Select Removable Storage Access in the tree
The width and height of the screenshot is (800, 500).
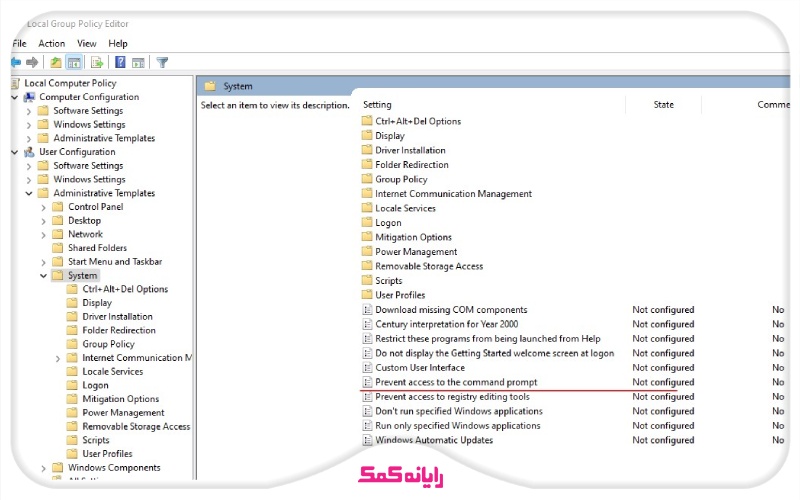click(136, 427)
